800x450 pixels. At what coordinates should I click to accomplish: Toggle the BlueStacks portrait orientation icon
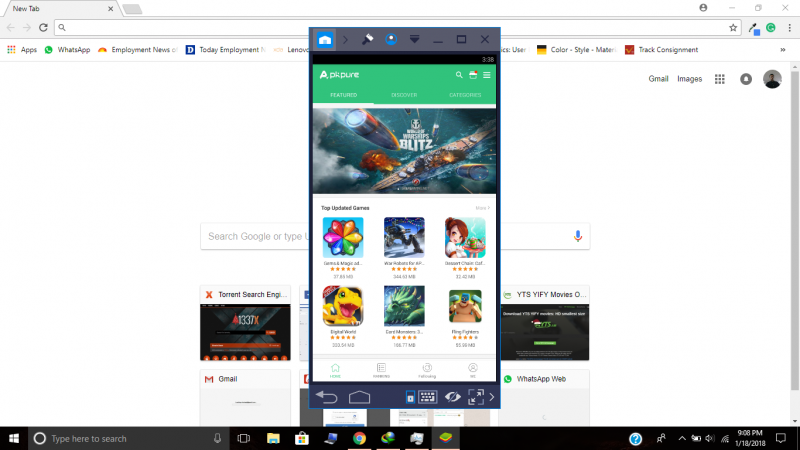[x=410, y=397]
